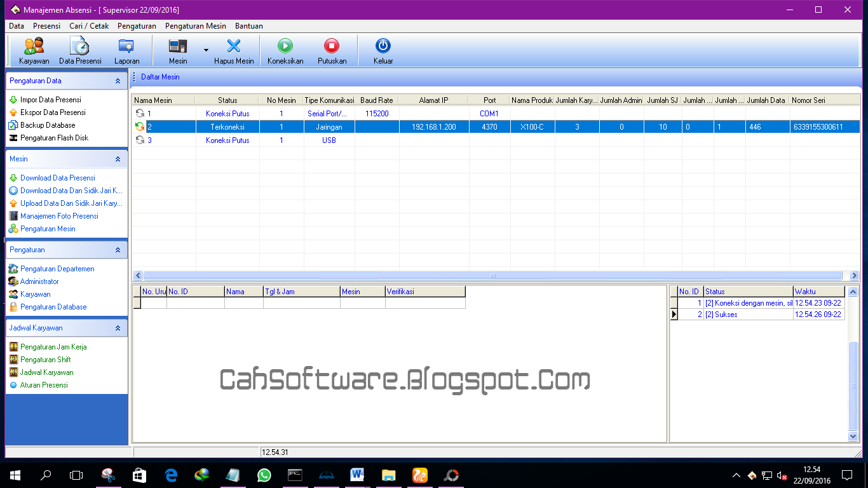Click the Keluar power icon

tap(383, 46)
